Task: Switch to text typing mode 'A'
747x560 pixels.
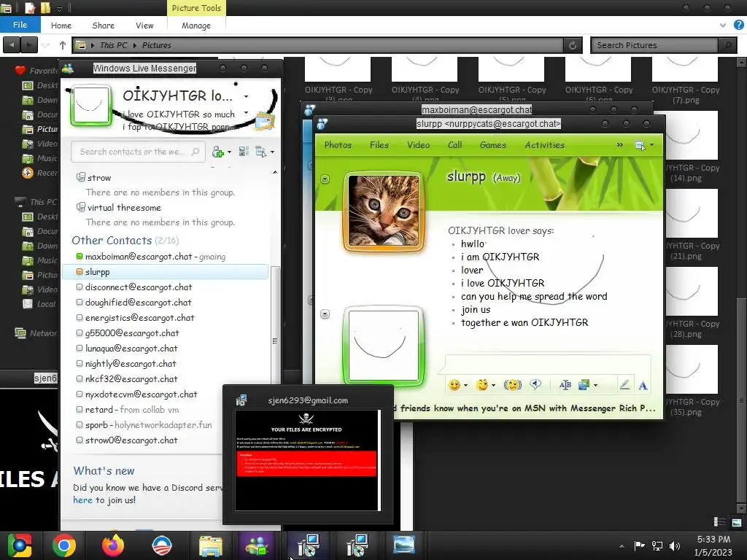Action: click(x=643, y=385)
